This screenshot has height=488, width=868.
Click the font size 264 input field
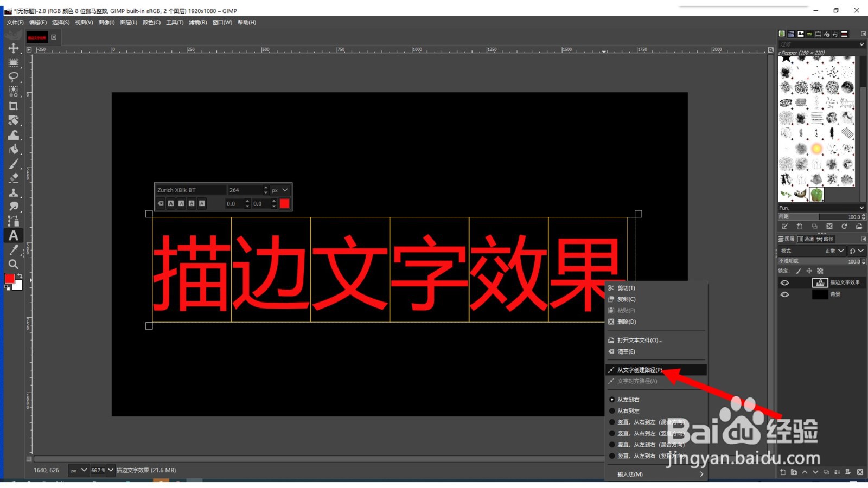[x=243, y=190]
